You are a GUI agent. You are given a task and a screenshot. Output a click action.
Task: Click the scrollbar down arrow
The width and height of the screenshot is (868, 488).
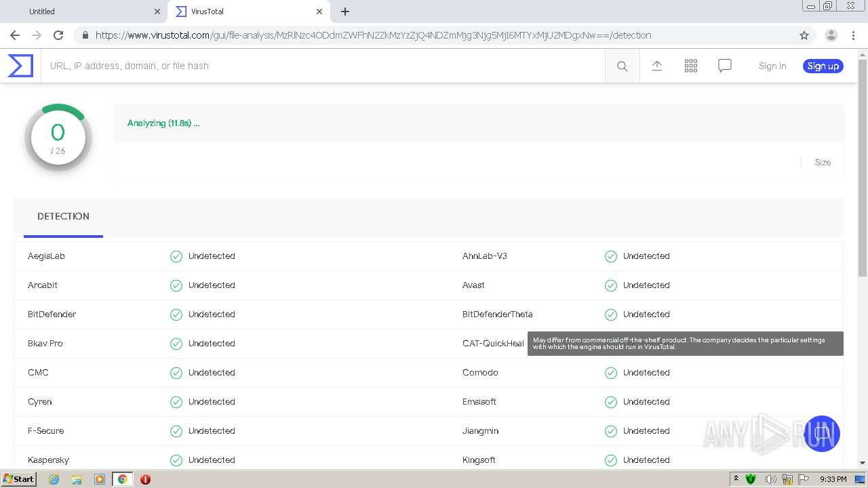point(863,463)
